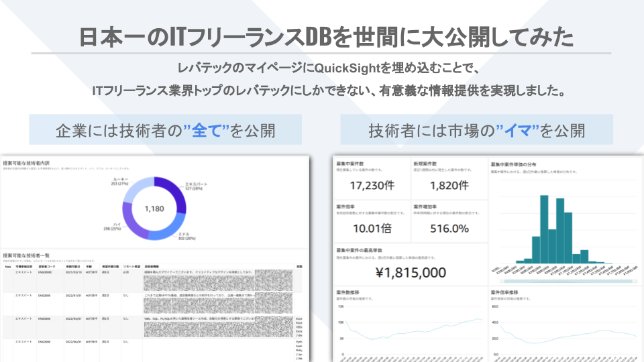Viewport: 644px width, 362px height.
Task: Click the リモート希望 column header
Action: (x=131, y=267)
